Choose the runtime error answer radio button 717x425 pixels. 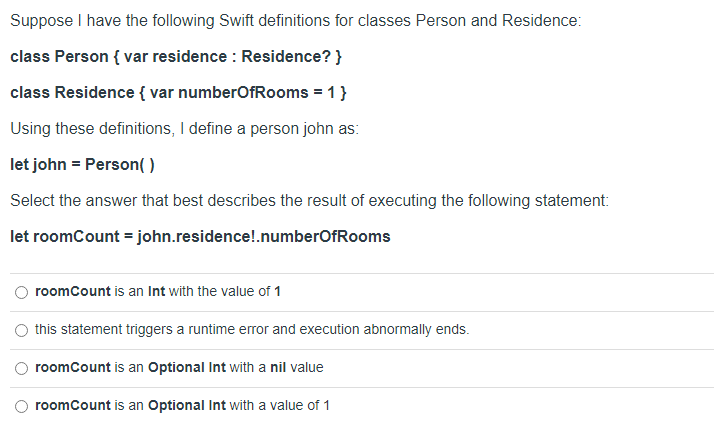[x=21, y=330]
